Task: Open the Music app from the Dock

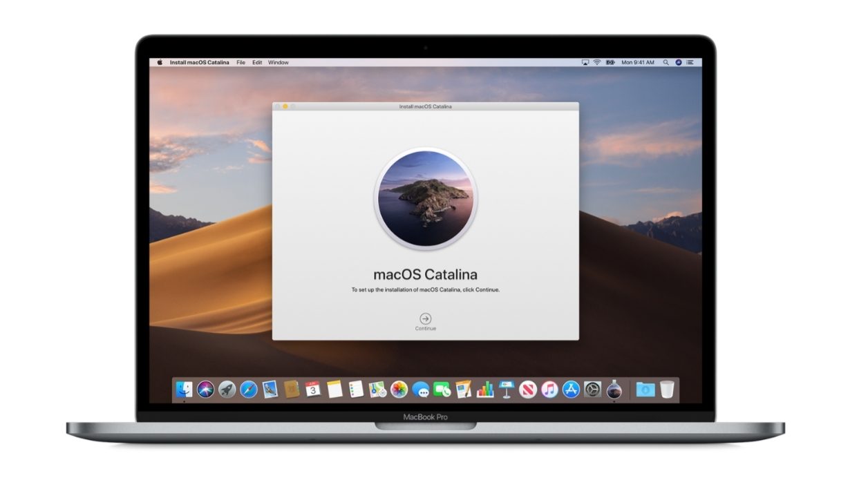Action: pos(549,390)
